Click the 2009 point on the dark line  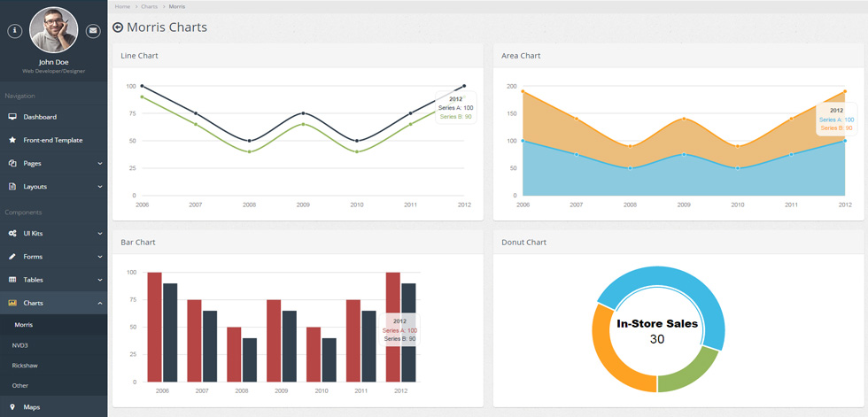click(303, 113)
